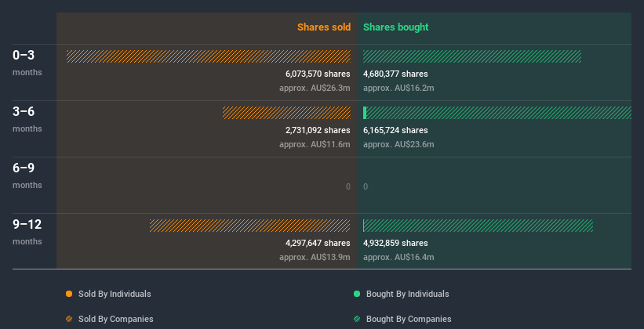This screenshot has width=644, height=329.
Task: Click the 6,165,724 shares value
Action: click(395, 131)
